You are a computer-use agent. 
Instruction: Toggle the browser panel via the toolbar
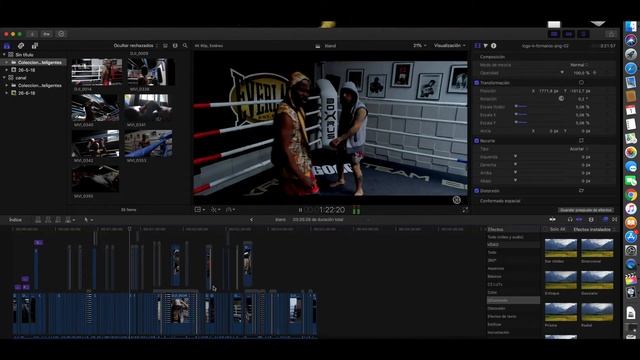coord(554,34)
